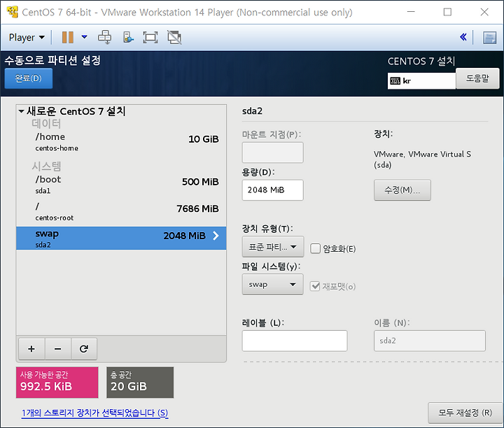Image resolution: width=504 pixels, height=428 pixels.
Task: Open the VMware library panel icon
Action: (x=489, y=38)
